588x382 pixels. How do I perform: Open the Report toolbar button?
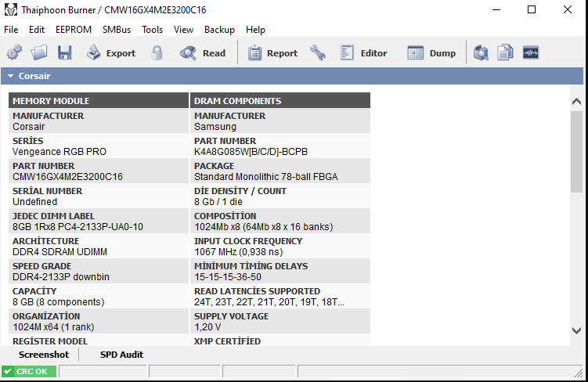click(x=272, y=53)
